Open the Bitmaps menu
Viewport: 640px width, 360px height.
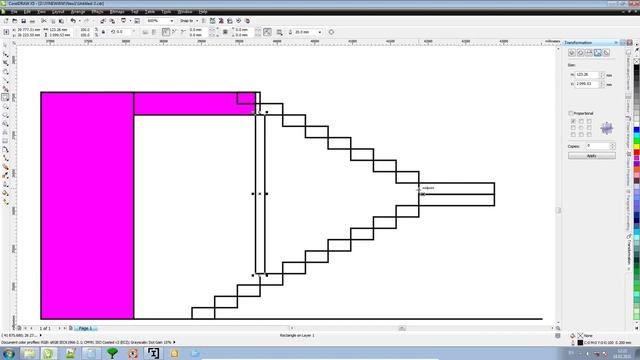[117, 12]
